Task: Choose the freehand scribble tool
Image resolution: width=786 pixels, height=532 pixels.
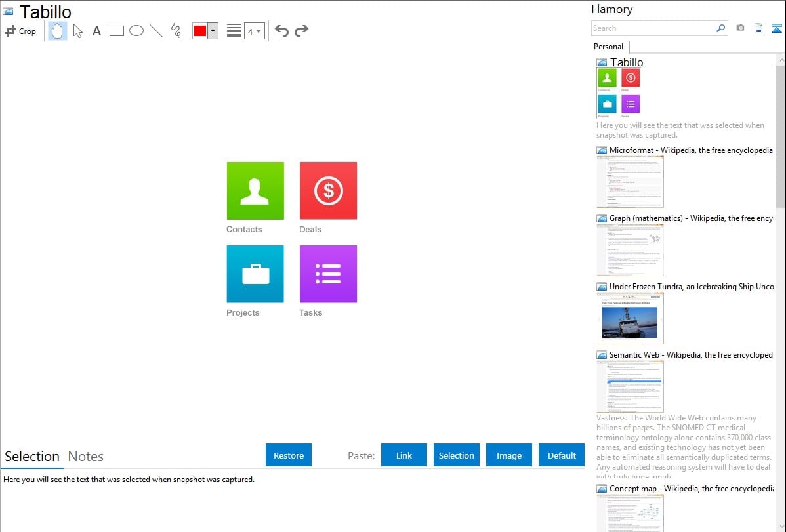Action: click(175, 30)
